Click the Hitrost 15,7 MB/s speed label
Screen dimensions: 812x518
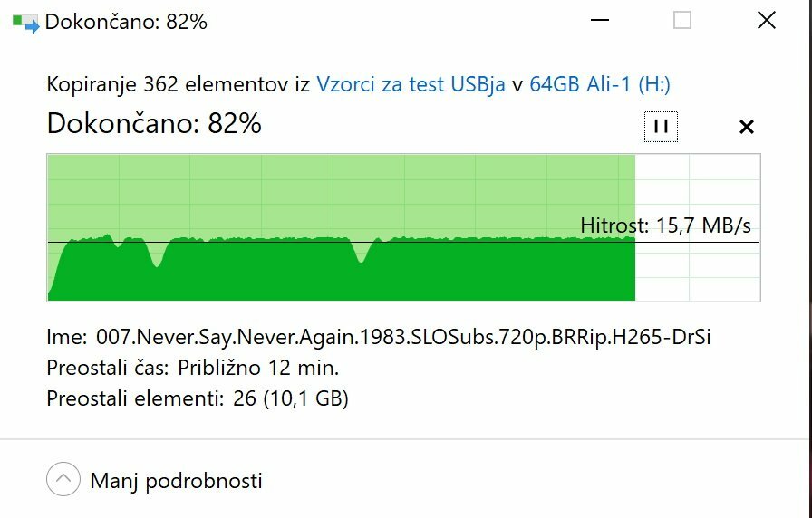pyautogui.click(x=665, y=225)
